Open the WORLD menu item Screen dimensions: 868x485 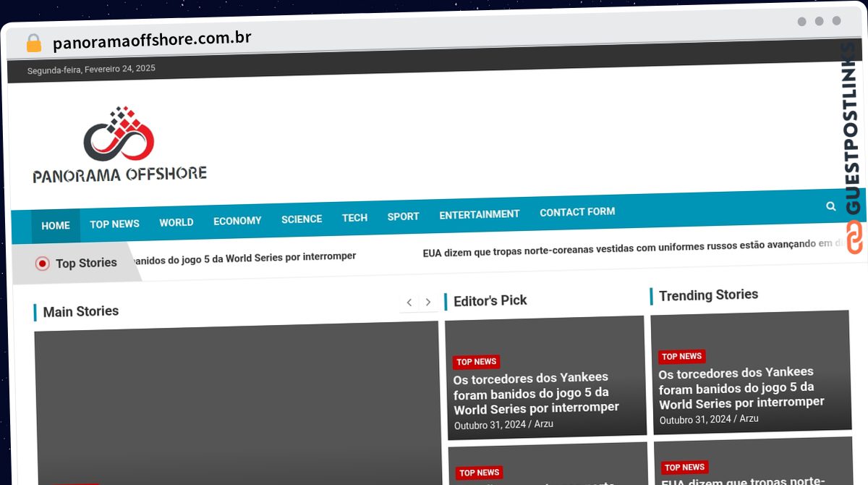(x=176, y=222)
